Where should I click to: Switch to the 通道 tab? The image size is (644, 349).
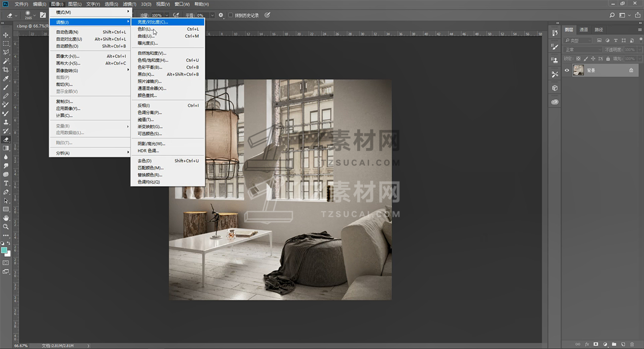point(584,30)
